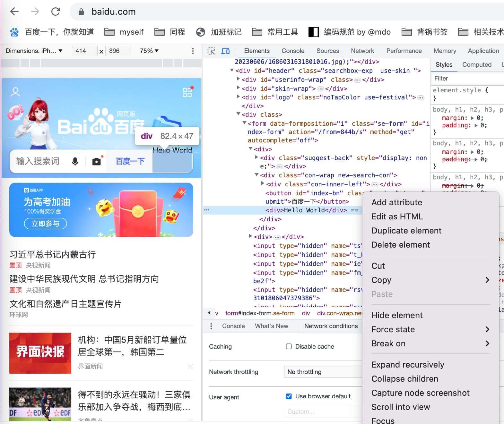Image resolution: width=504 pixels, height=424 pixels.
Task: Switch to the Performance tab
Action: (404, 51)
